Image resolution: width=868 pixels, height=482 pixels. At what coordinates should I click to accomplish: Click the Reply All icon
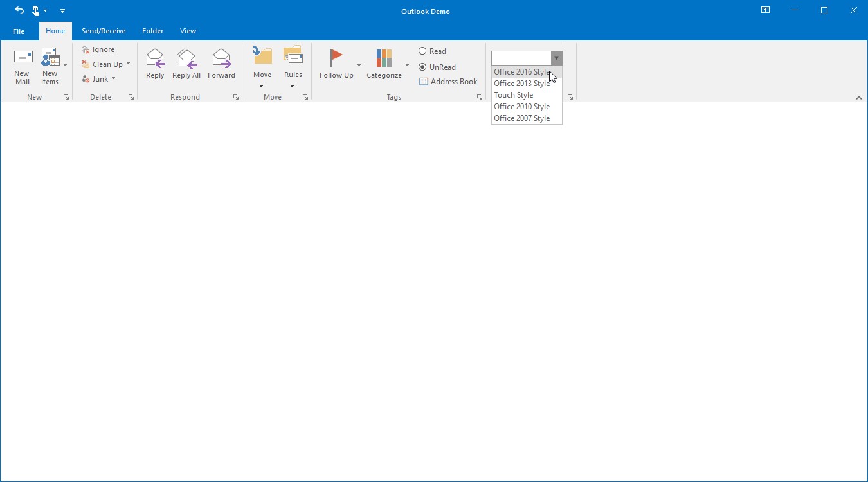(x=186, y=58)
